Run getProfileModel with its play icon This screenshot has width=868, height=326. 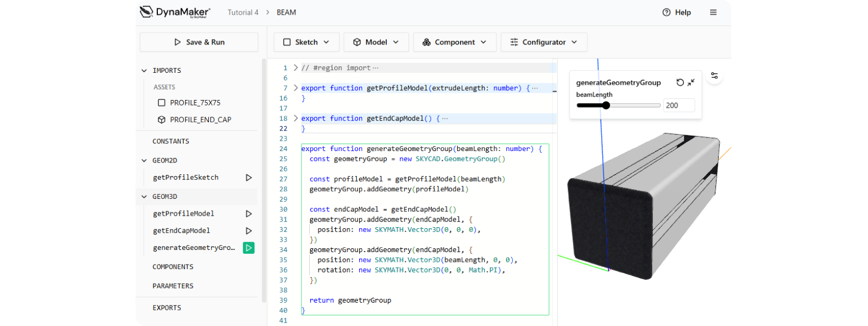[x=248, y=214]
